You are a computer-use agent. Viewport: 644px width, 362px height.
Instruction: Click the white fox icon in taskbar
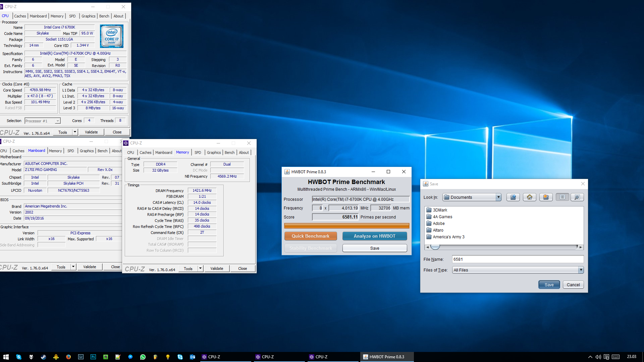click(x=31, y=357)
